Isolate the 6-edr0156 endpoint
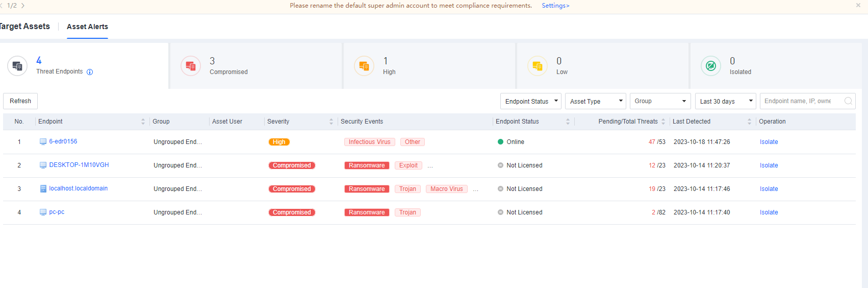Image resolution: width=868 pixels, height=288 pixels. pos(769,142)
